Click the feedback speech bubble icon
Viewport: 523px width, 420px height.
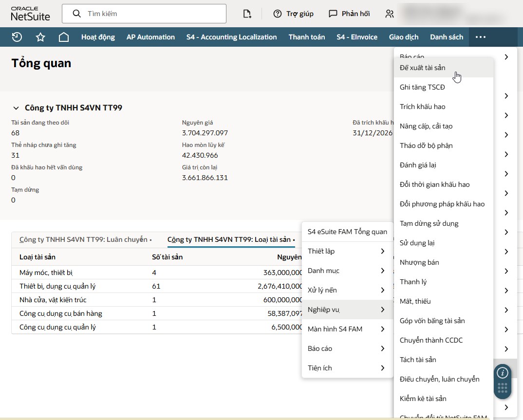(333, 14)
